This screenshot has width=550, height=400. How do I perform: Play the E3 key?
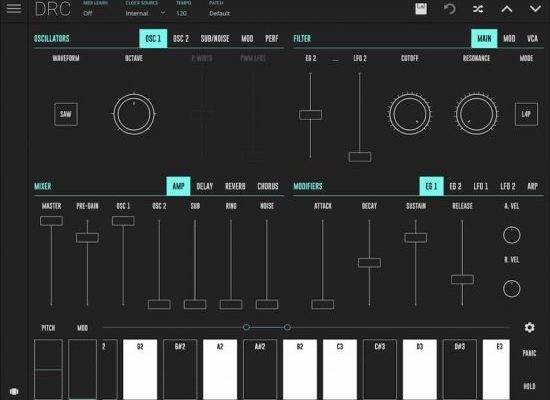pyautogui.click(x=496, y=369)
